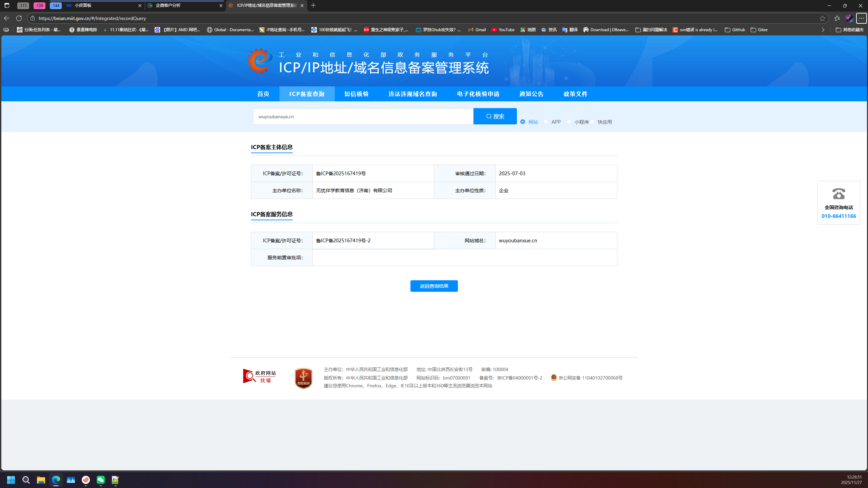The width and height of the screenshot is (868, 488).
Task: Open the 其他收藏夹 folder dropdown
Action: coord(849,30)
